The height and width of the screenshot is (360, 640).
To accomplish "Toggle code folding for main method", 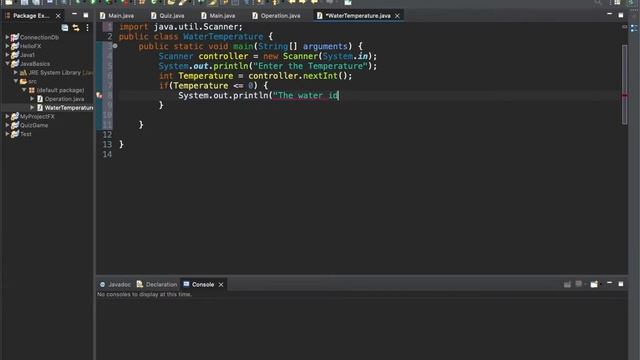I will 115,46.
